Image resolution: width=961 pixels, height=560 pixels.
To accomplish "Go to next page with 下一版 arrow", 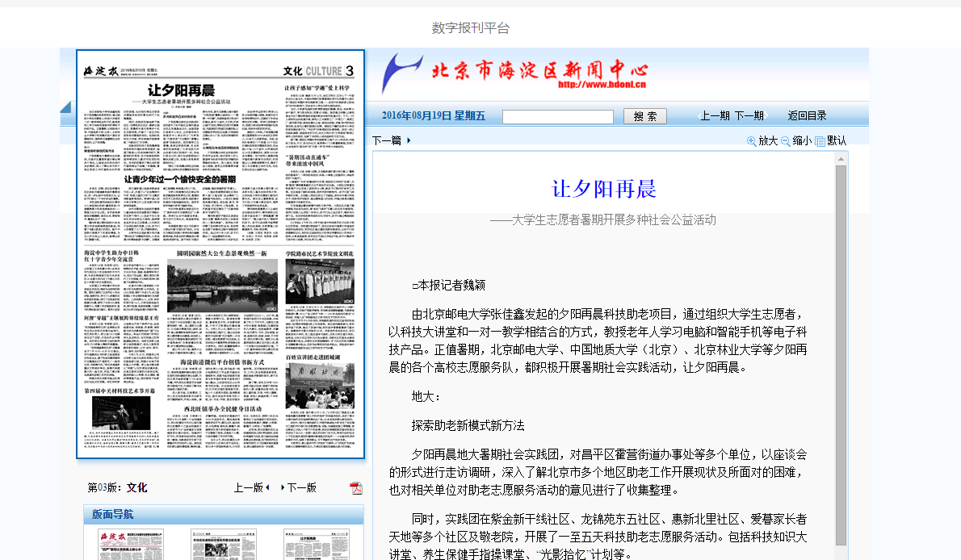I will point(283,487).
